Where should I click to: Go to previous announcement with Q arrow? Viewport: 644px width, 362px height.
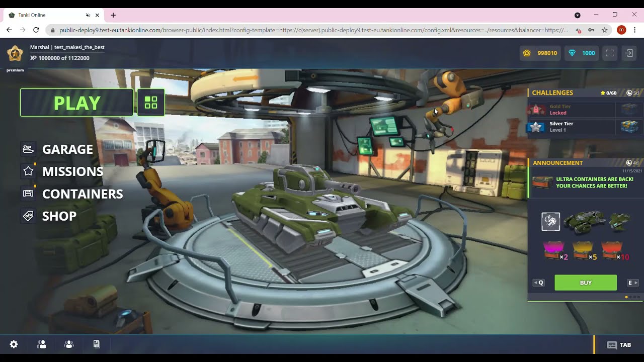[x=539, y=283]
